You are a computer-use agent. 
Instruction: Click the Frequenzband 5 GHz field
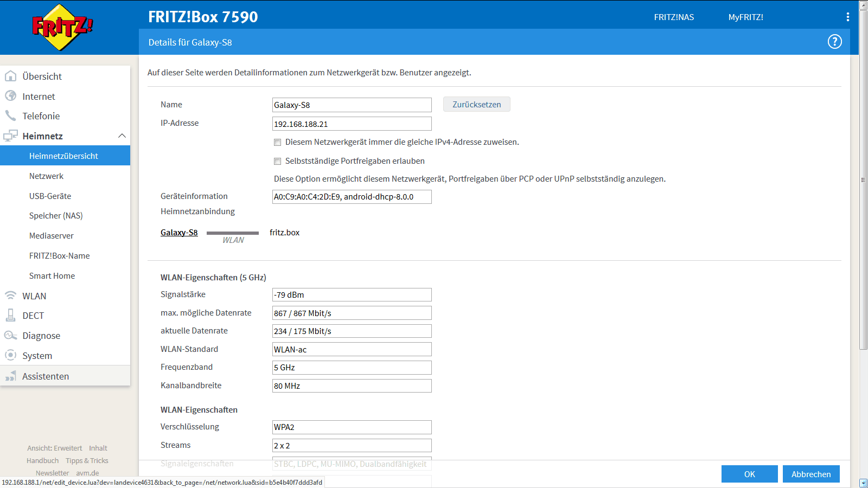click(x=352, y=367)
